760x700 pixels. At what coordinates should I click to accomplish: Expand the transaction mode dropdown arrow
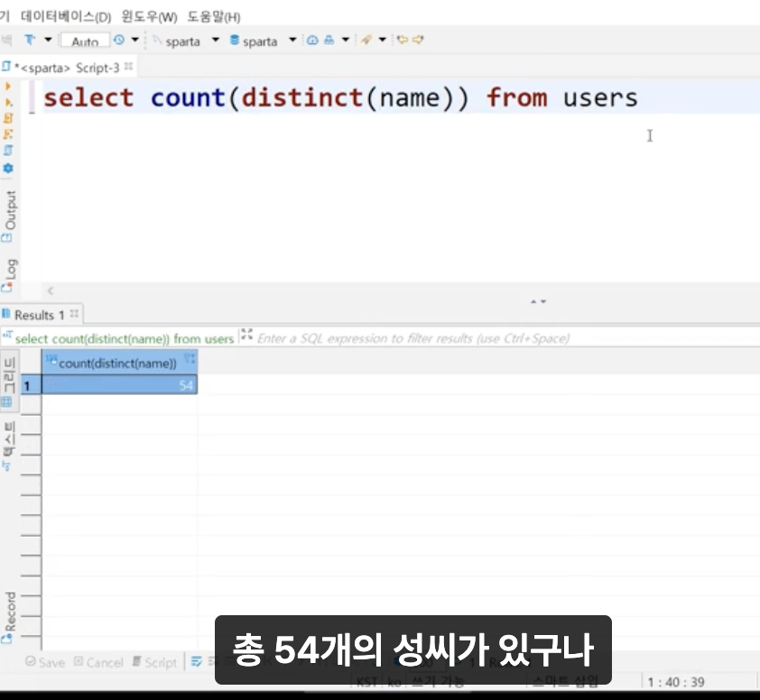[48, 40]
